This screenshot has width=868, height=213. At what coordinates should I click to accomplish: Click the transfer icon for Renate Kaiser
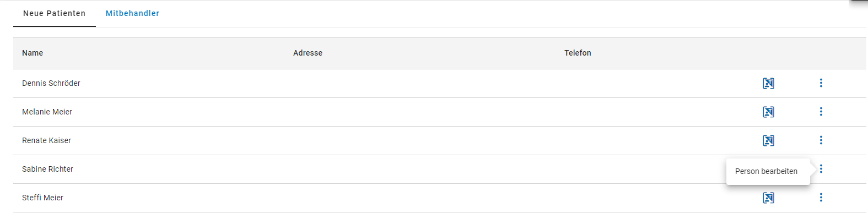[x=768, y=140]
